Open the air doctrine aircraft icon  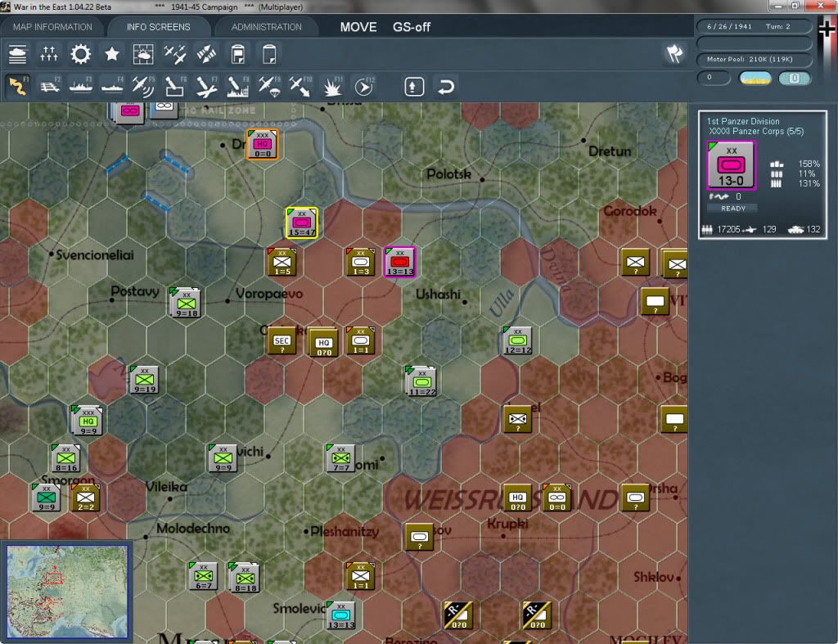pyautogui.click(x=175, y=54)
